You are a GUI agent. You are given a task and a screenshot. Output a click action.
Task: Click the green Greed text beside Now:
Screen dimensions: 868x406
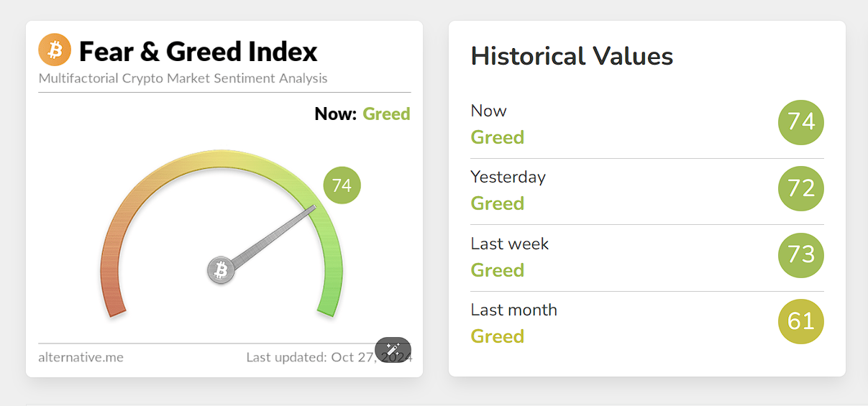pyautogui.click(x=386, y=114)
